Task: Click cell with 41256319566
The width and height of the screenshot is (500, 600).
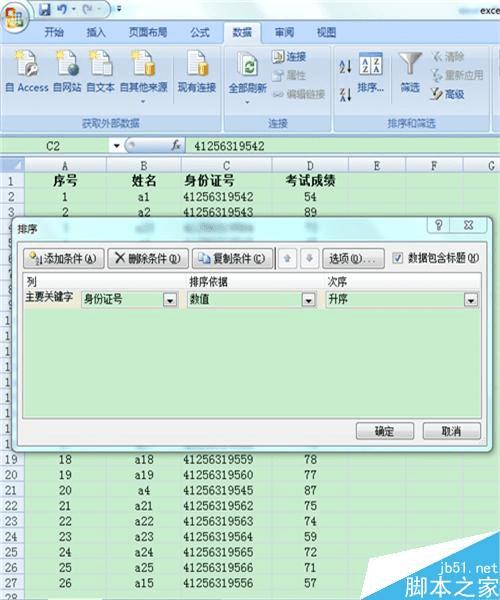Action: (226, 567)
